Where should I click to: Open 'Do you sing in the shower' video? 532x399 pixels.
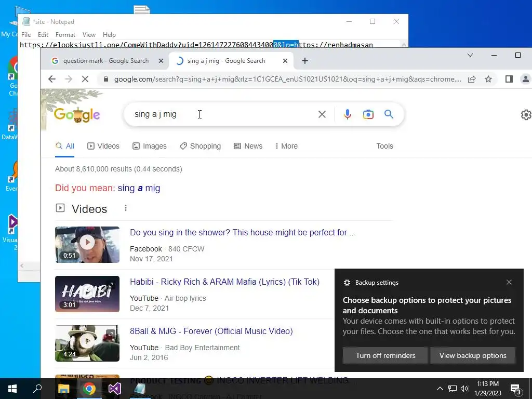click(243, 232)
